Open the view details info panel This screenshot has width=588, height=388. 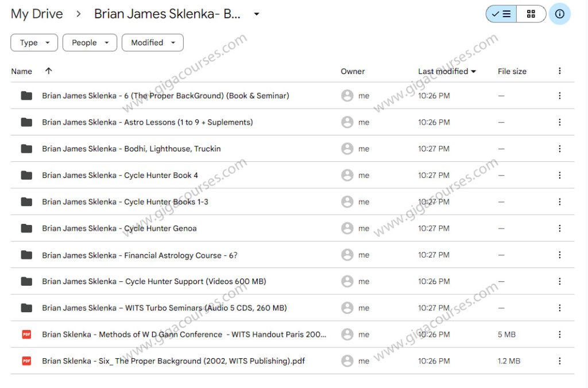[x=559, y=14]
